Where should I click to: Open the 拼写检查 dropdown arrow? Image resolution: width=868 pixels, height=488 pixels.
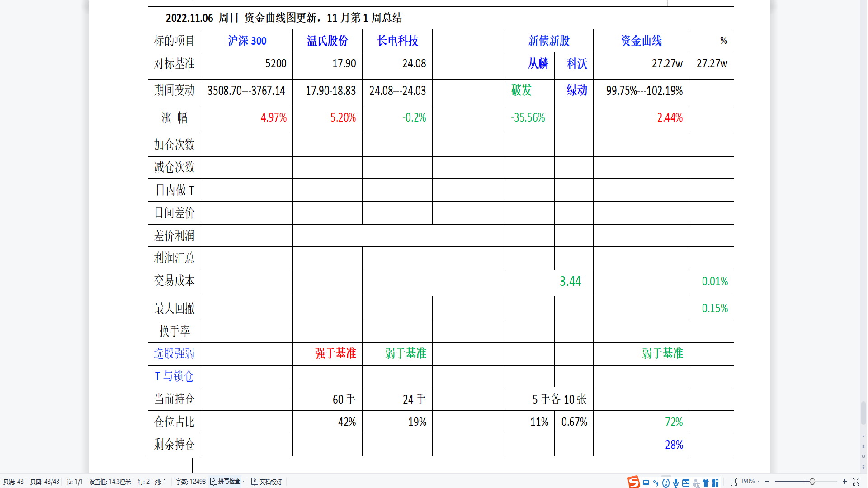click(x=243, y=482)
